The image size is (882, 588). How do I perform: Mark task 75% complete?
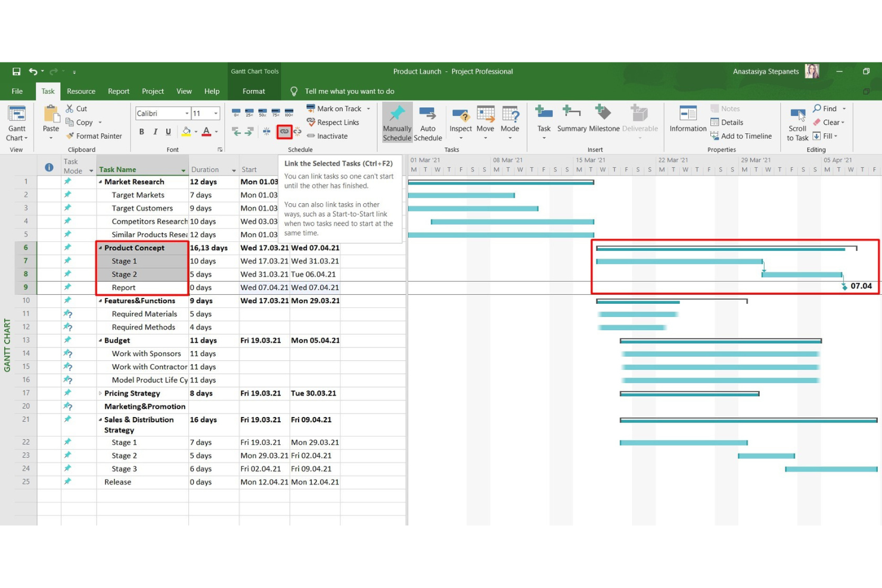[x=275, y=113]
